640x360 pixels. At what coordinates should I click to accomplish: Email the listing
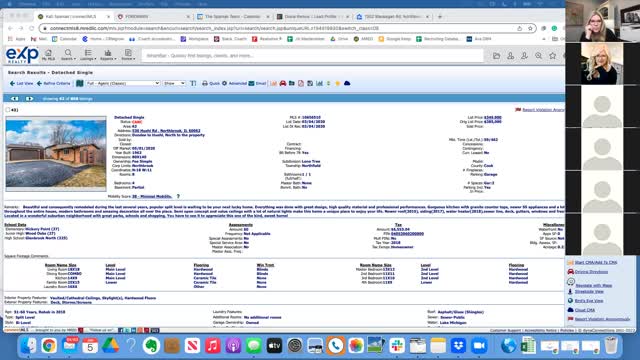click(x=257, y=83)
